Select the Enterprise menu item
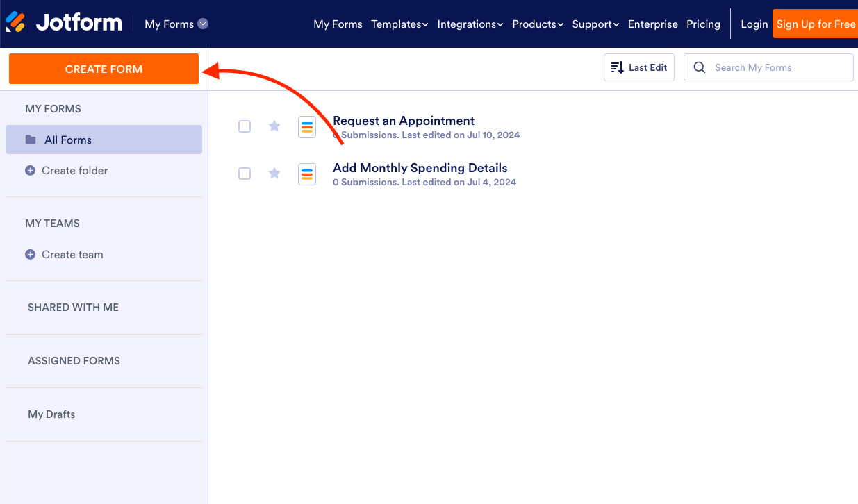The height and width of the screenshot is (504, 858). click(653, 24)
